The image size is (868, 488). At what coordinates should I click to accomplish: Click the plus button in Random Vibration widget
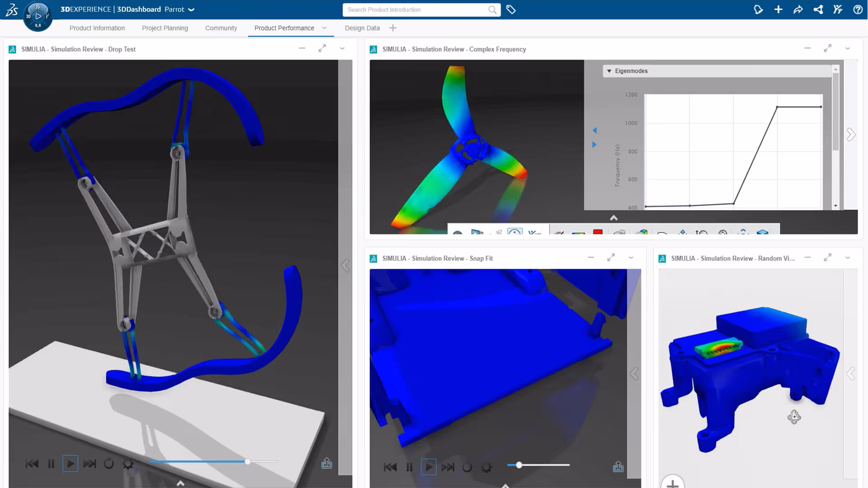point(673,483)
